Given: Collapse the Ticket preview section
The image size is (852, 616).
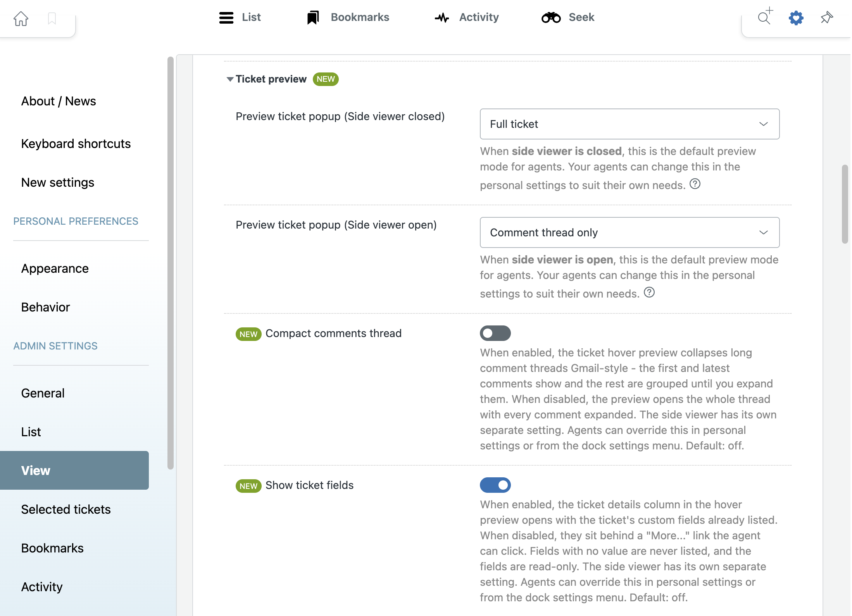Looking at the screenshot, I should coord(229,79).
